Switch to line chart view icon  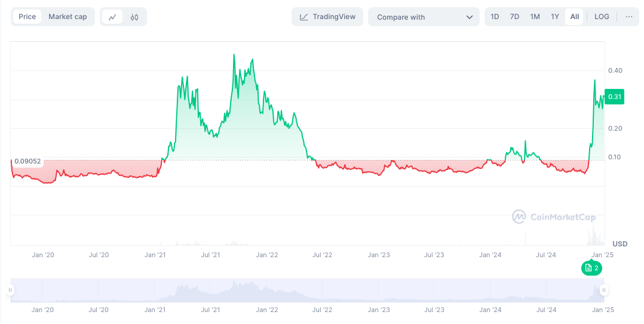point(112,17)
